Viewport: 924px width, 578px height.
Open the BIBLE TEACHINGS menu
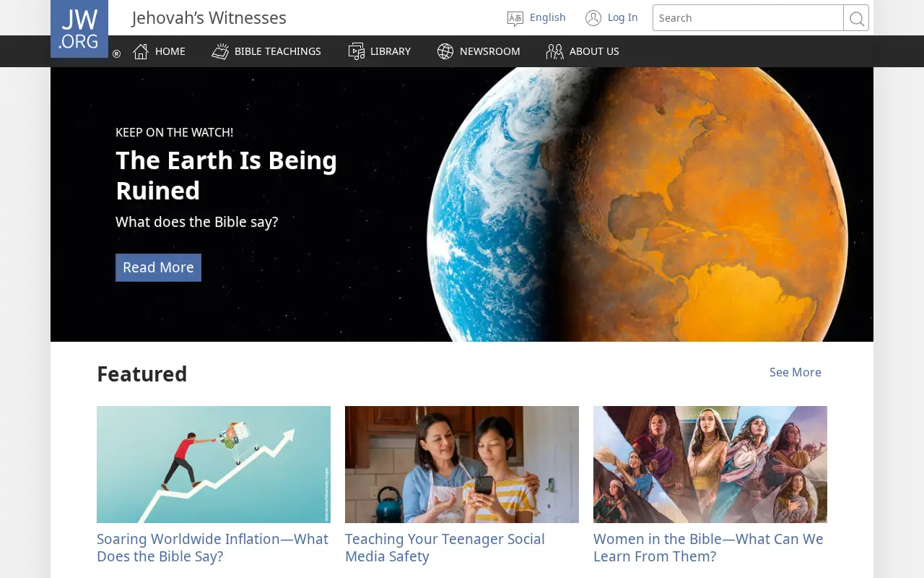coord(278,51)
